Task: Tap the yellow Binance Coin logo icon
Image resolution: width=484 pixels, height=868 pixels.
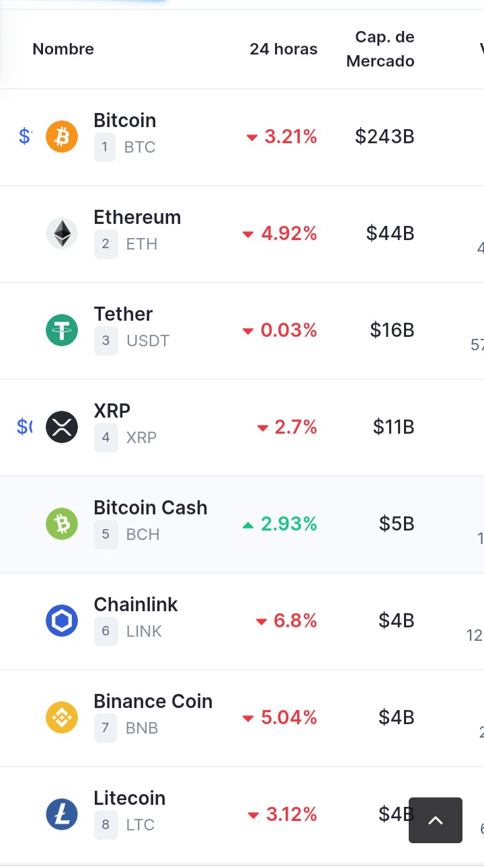Action: pyautogui.click(x=62, y=717)
